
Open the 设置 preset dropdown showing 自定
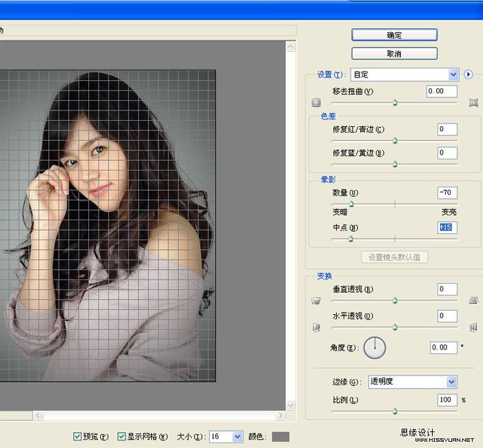pos(405,75)
